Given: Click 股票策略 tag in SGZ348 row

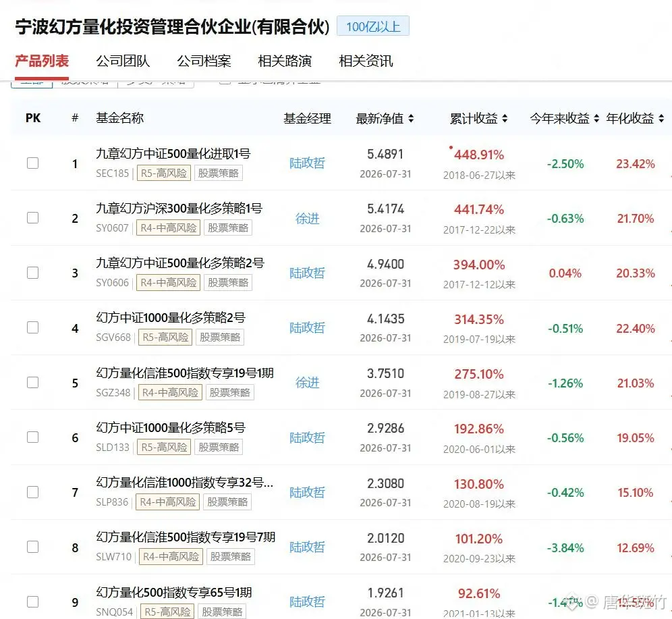Looking at the screenshot, I should (229, 393).
